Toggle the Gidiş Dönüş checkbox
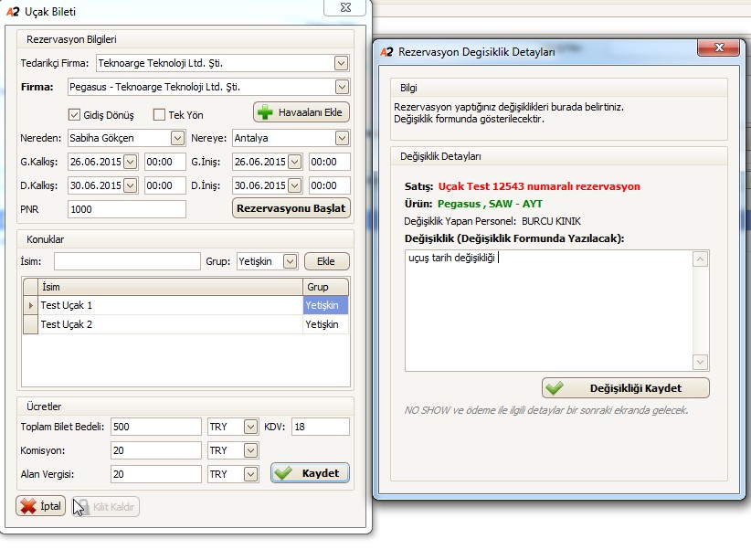The image size is (751, 560). point(74,115)
